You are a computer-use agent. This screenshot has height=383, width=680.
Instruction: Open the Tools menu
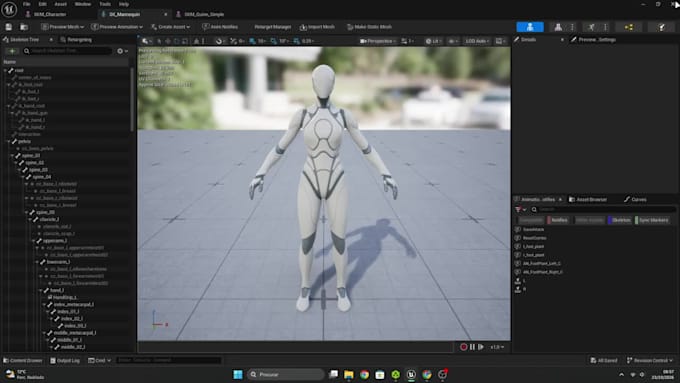tap(105, 4)
